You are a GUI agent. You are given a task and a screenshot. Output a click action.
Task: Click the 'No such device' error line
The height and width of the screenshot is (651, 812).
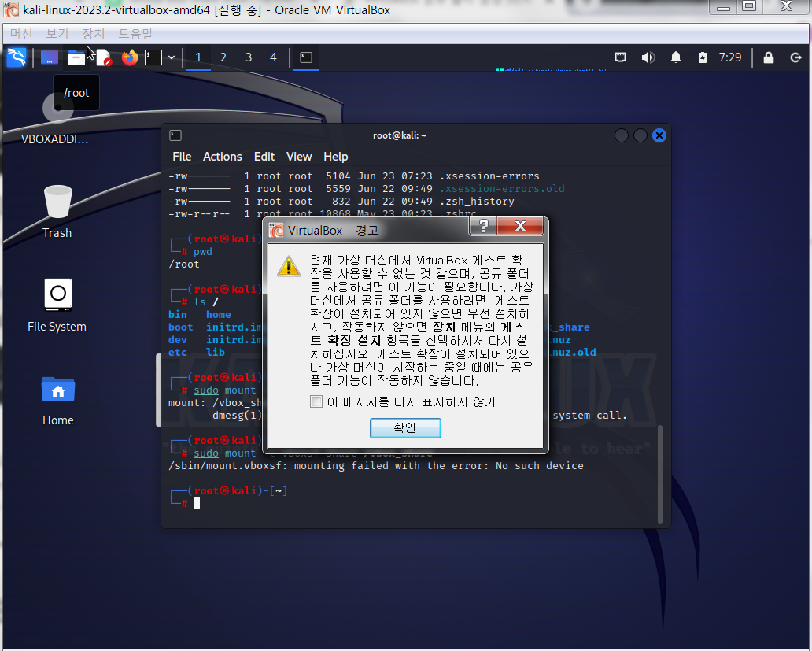point(376,465)
